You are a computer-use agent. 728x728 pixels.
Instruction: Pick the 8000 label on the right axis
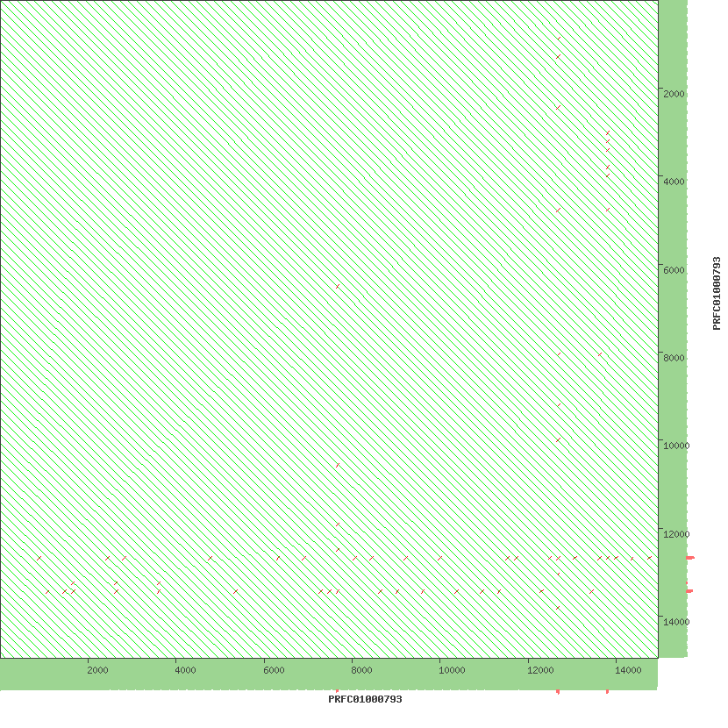coord(674,358)
